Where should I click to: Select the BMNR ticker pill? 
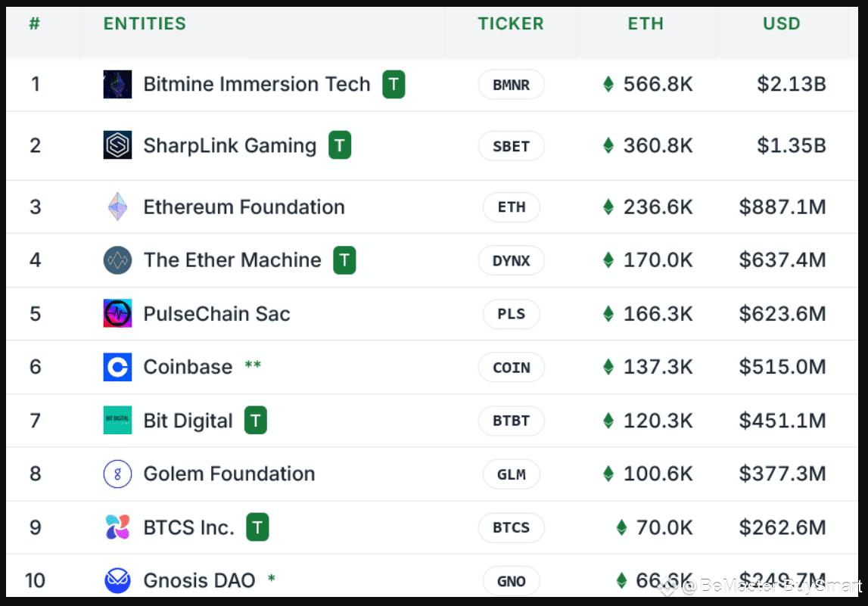(x=511, y=85)
